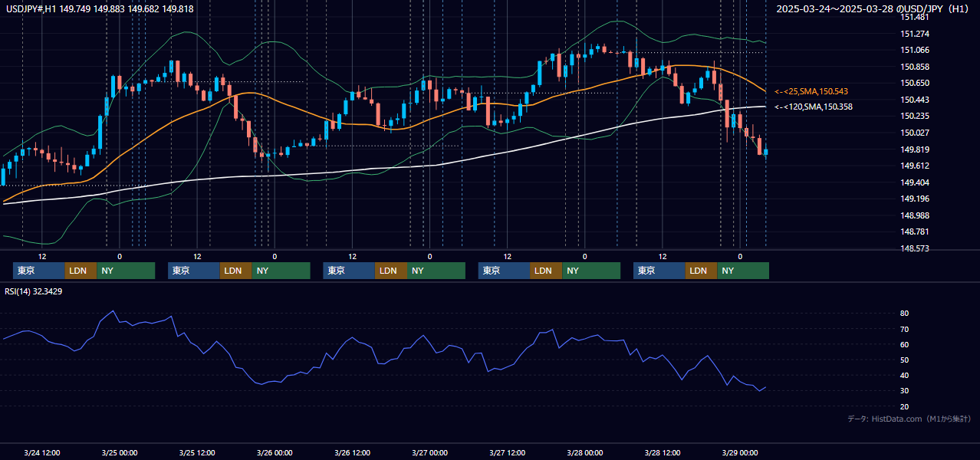The image size is (980, 460).
Task: Click the 東京 session box for 3/25
Action: pyautogui.click(x=194, y=271)
